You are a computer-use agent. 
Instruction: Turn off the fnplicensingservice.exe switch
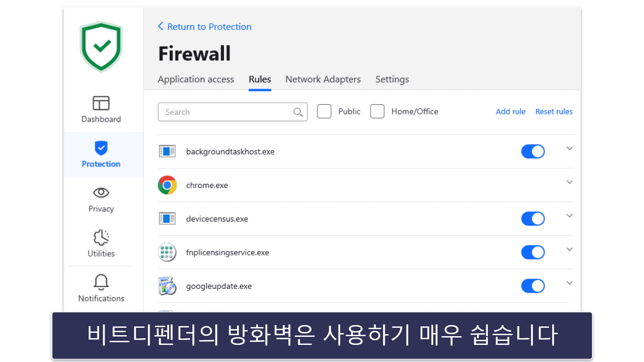point(533,252)
